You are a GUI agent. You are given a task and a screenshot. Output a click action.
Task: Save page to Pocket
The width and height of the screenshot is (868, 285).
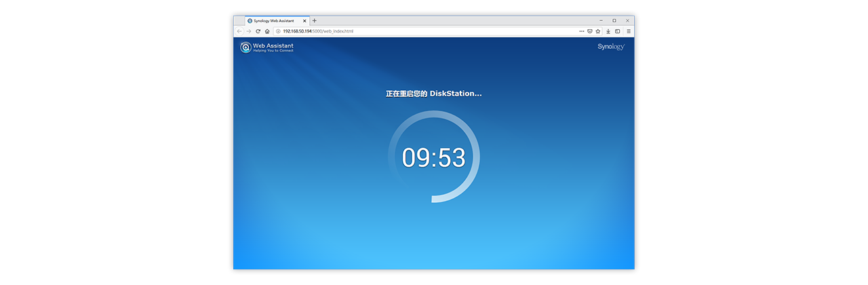(x=590, y=31)
